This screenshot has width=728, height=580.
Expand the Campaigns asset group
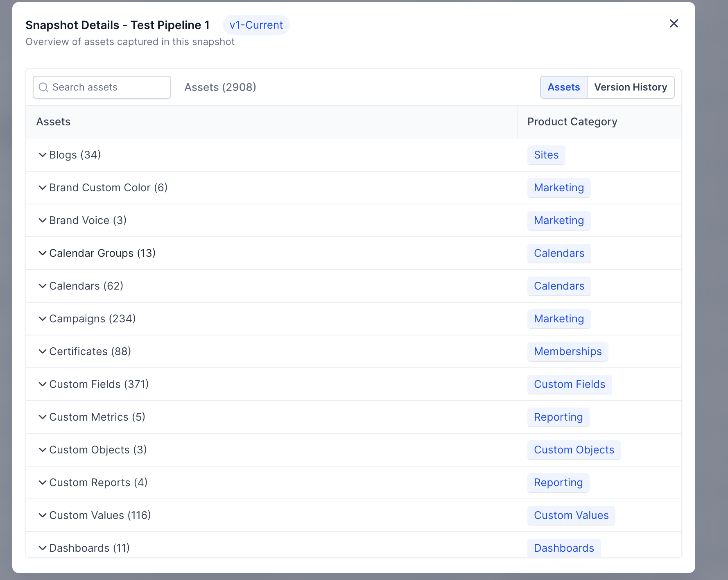[43, 318]
